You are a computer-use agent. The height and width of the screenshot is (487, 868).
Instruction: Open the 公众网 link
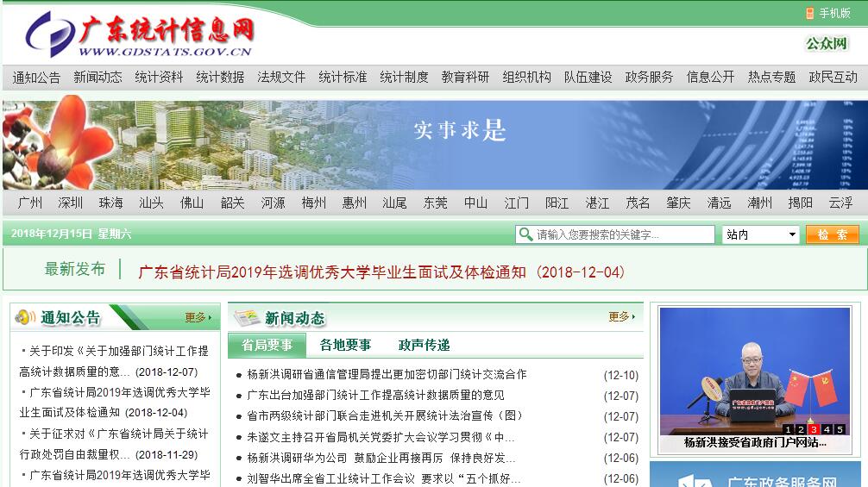coord(827,43)
